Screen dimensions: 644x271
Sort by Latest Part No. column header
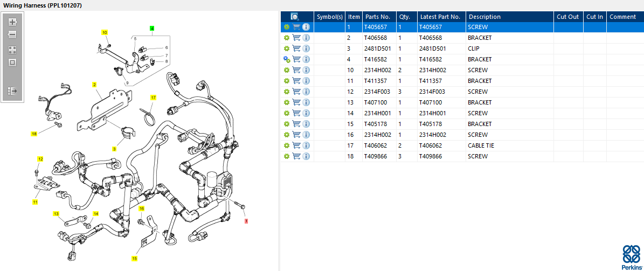(441, 16)
